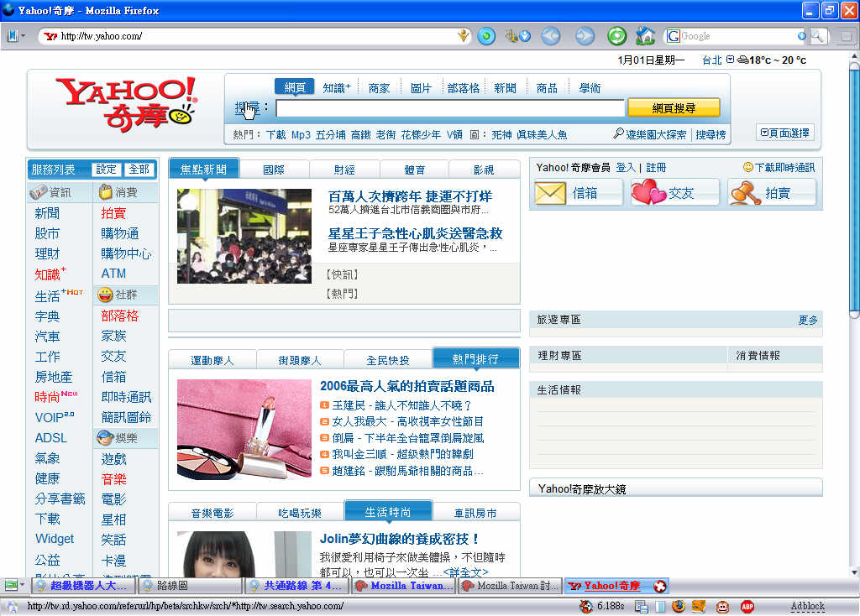
Task: Switch to the 運動摩人 tab
Action: 212,360
